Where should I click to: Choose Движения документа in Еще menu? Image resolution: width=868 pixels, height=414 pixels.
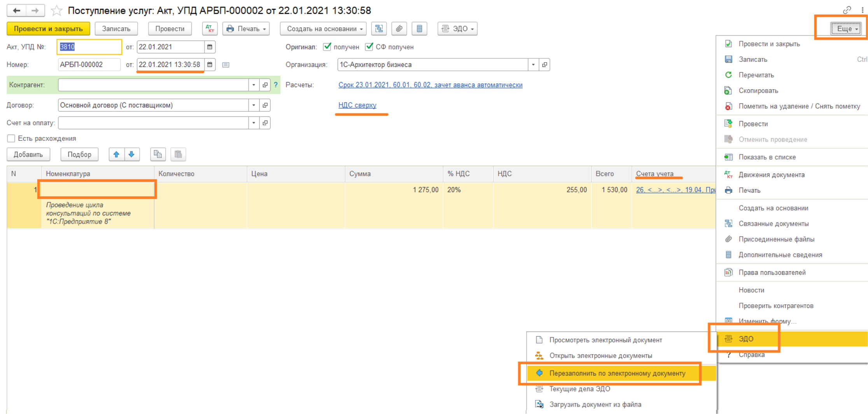tap(771, 175)
